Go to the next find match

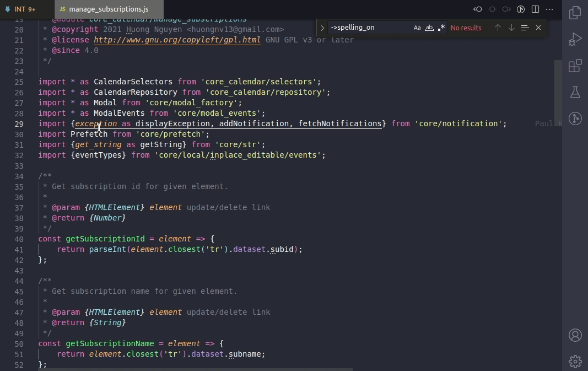pos(511,28)
